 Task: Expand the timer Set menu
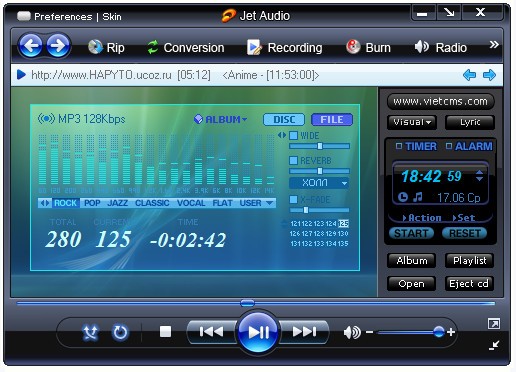[x=464, y=218]
